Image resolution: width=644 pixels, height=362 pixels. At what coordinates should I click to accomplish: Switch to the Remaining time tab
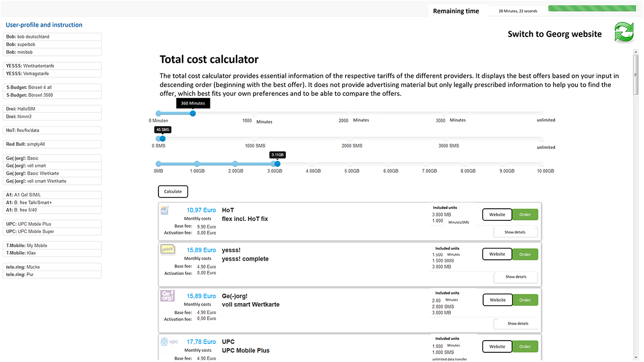(456, 10)
